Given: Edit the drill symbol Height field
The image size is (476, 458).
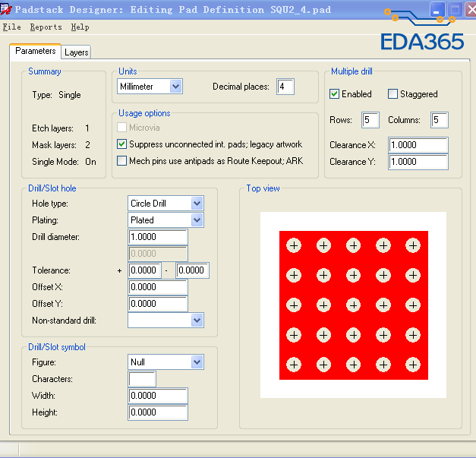Looking at the screenshot, I should coord(158,412).
